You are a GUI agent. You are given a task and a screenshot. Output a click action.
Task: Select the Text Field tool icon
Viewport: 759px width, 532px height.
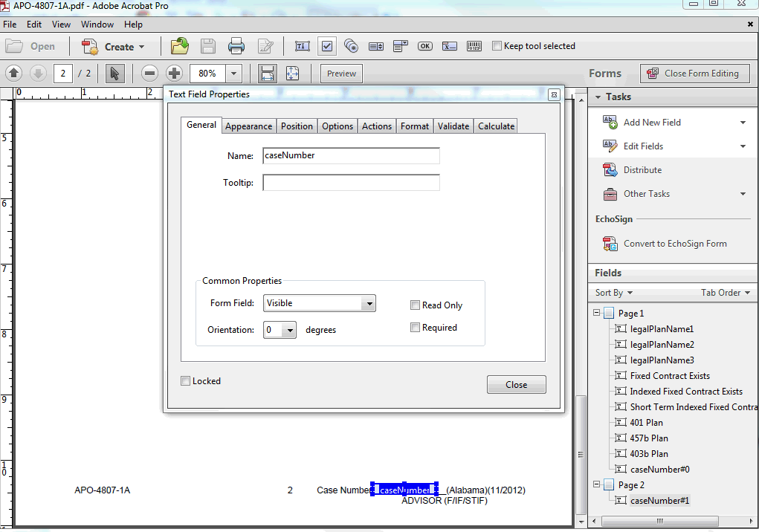click(303, 46)
